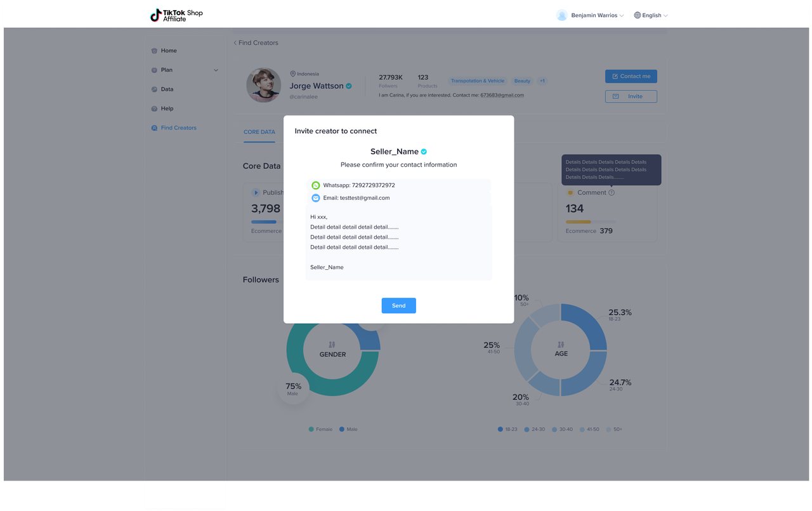
Task: Select Find Creators in the sidebar
Action: point(178,128)
